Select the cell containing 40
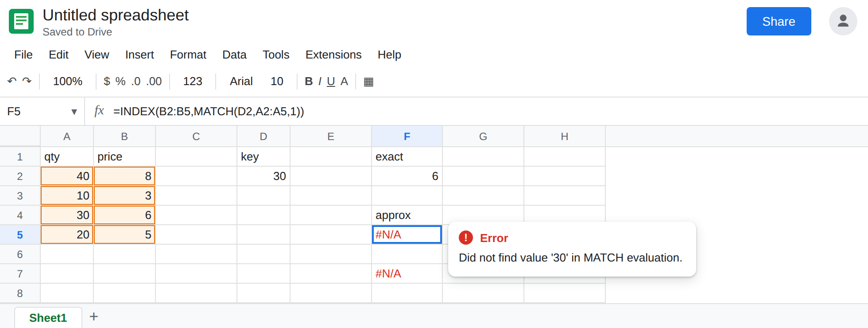 [67, 176]
